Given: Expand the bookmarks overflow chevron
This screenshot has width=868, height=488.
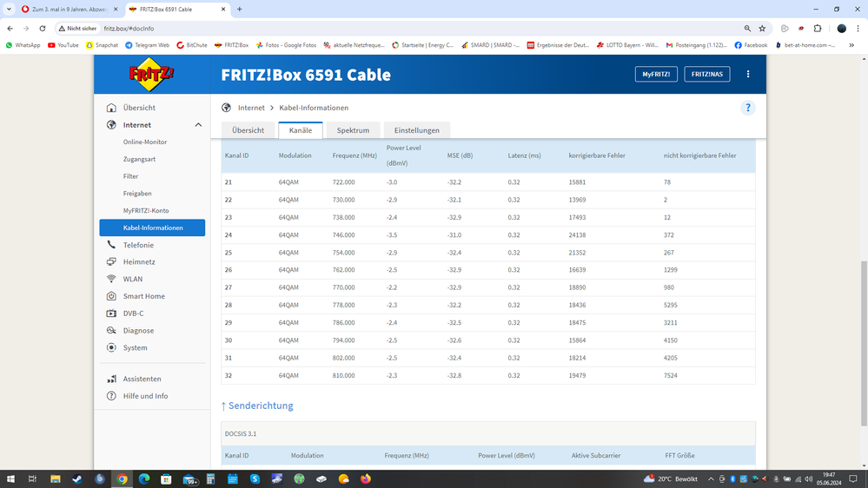Looking at the screenshot, I should point(851,45).
